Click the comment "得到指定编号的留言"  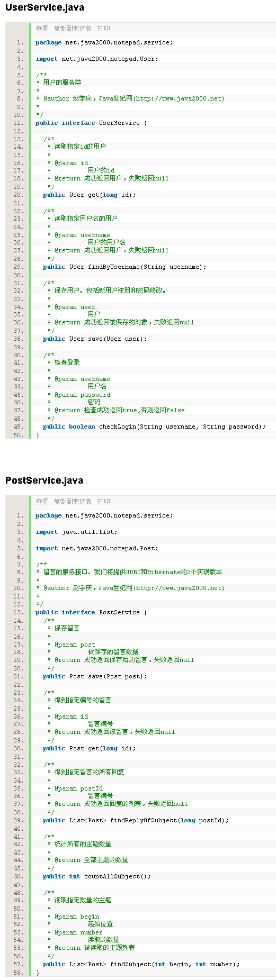click(79, 700)
